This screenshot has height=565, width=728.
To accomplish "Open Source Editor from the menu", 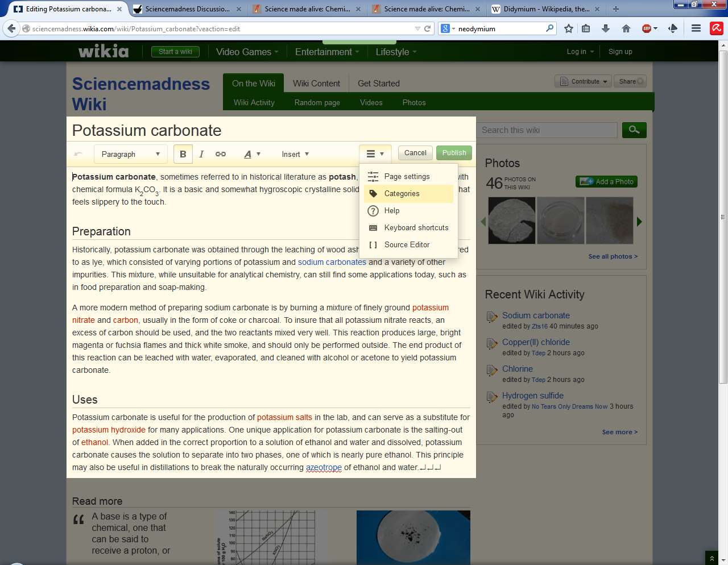I will point(407,245).
